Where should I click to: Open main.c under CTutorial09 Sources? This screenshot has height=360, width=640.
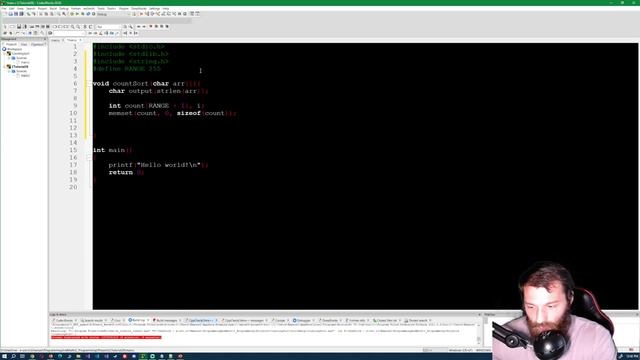(25, 76)
